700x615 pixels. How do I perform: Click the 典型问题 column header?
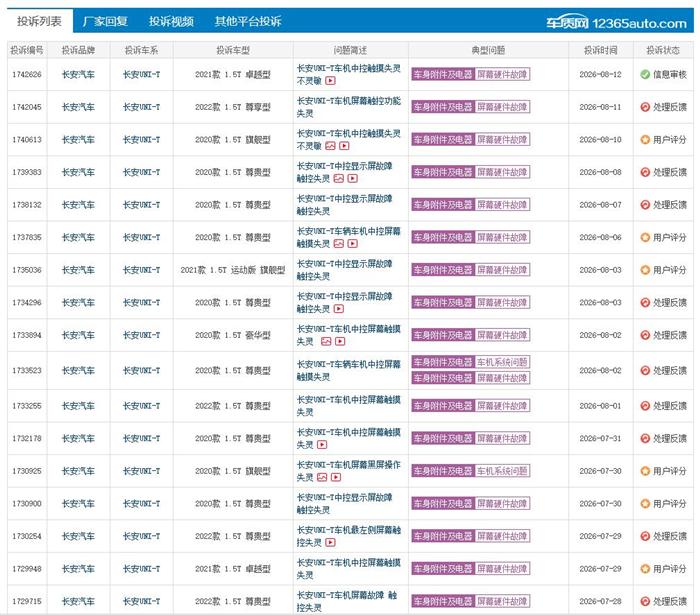(x=488, y=50)
